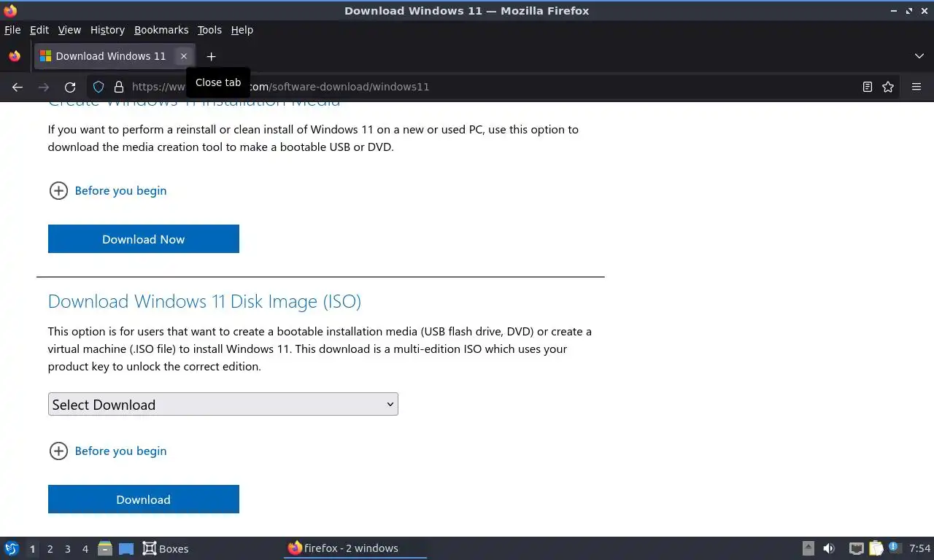This screenshot has height=560, width=934.
Task: Go back to the previous page
Action: (17, 87)
